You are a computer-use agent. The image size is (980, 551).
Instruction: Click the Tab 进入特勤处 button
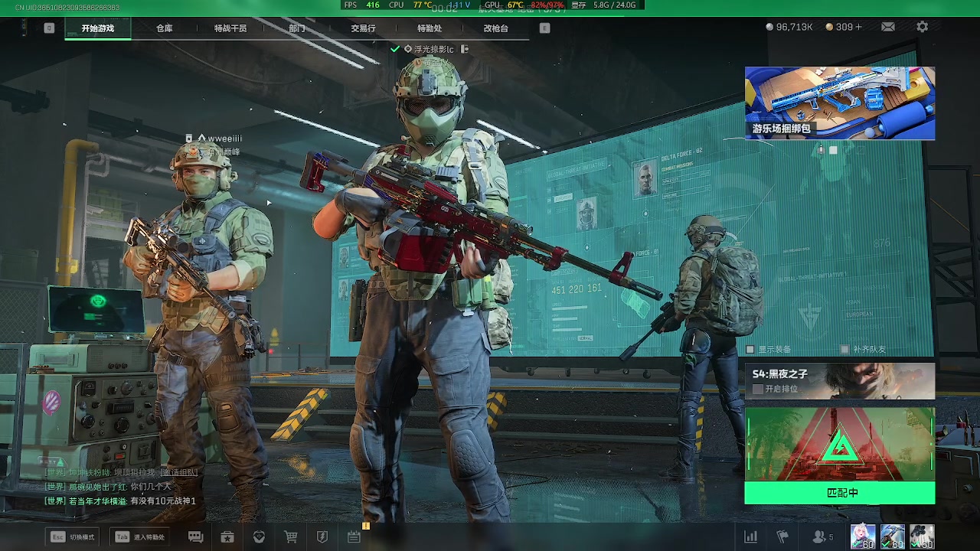tap(139, 537)
